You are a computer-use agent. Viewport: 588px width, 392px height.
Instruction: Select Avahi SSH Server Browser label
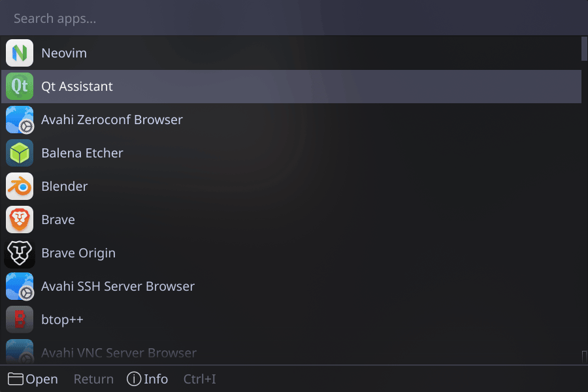tap(118, 286)
